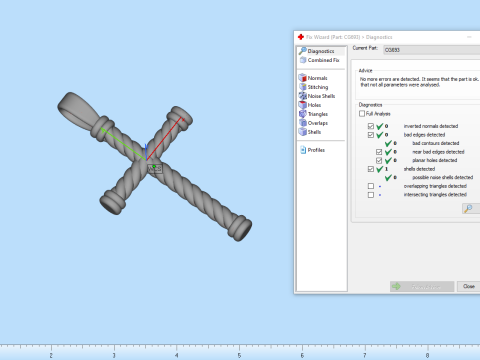Click the Follow Advice button

(422, 286)
